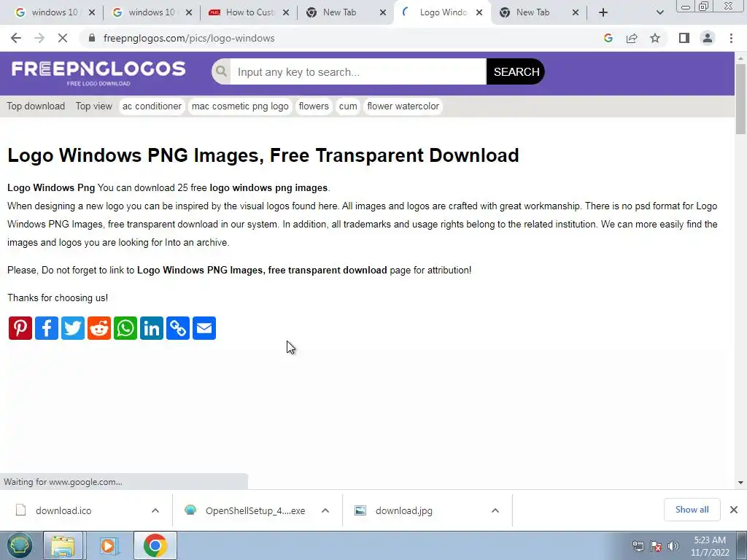Close the 'How to Cust' tab

[286, 12]
